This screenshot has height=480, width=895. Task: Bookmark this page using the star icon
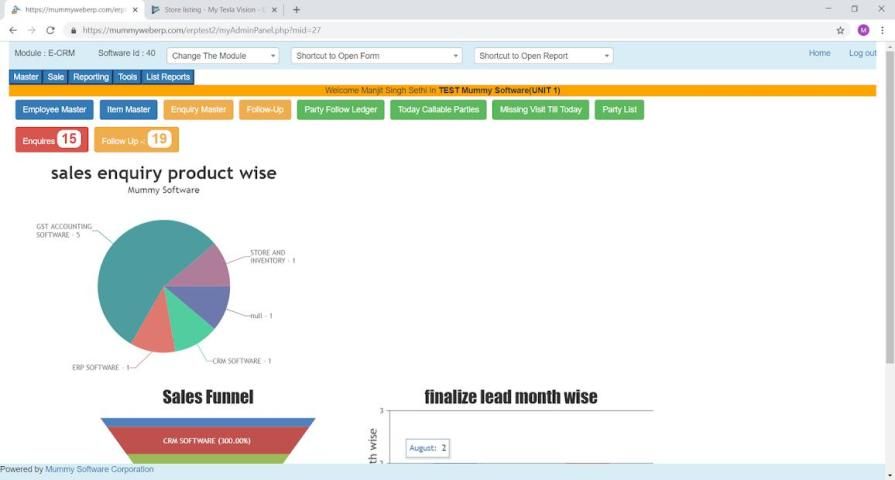840,30
